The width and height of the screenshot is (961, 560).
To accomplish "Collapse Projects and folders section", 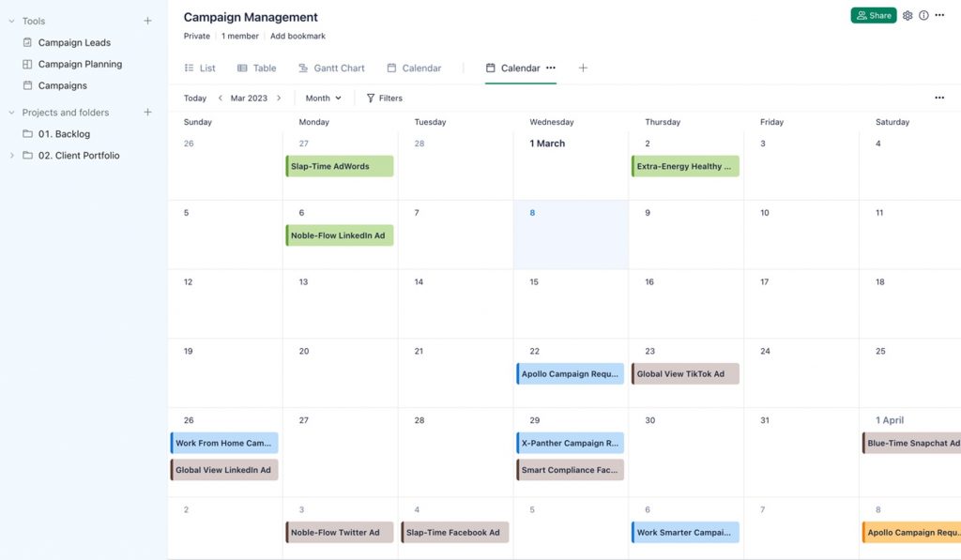I will 11,113.
